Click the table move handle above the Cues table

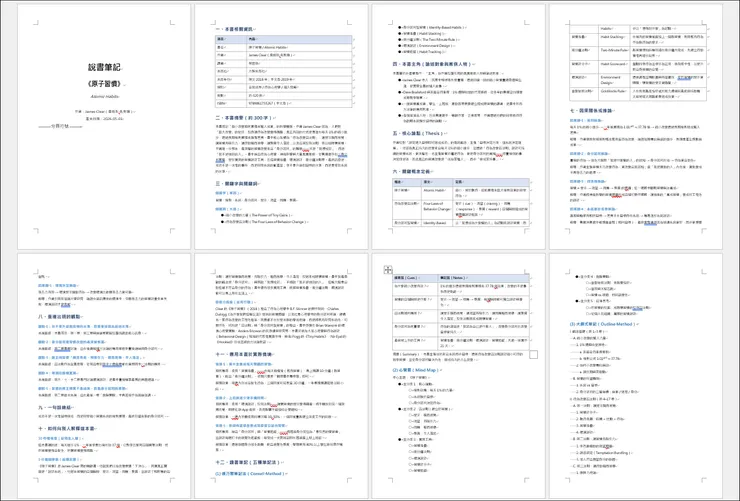coord(388,270)
